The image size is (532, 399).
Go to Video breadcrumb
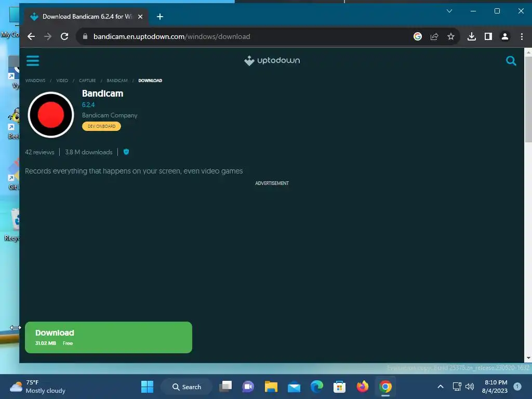pos(62,81)
